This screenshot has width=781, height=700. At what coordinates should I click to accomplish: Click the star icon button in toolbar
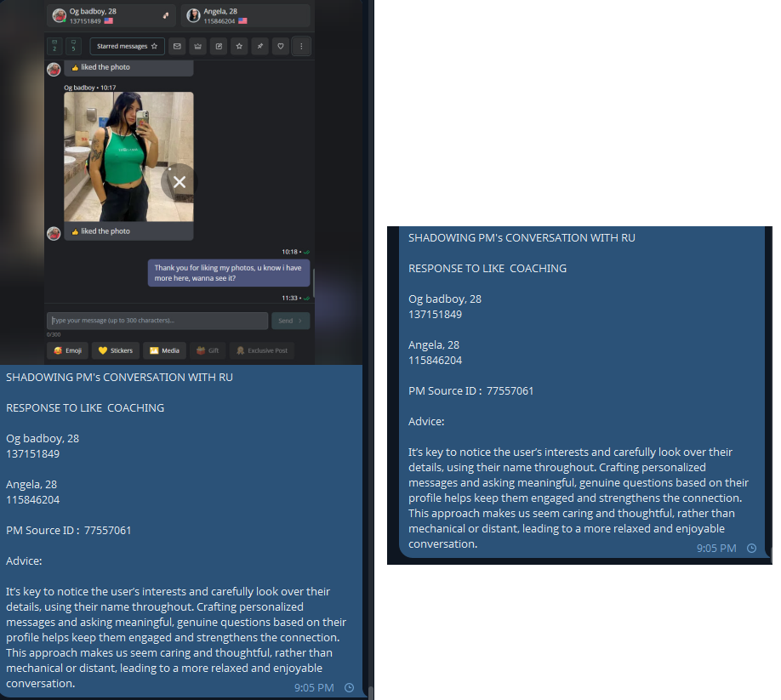(239, 46)
